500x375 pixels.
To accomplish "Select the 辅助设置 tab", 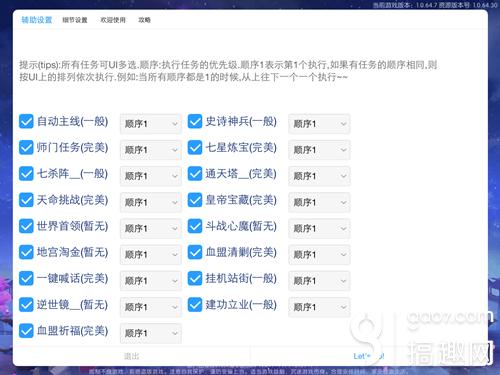I will click(37, 20).
